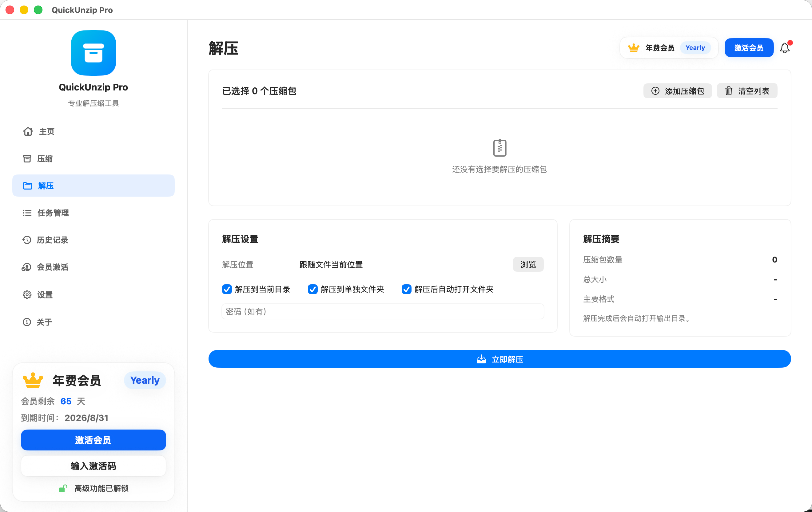Open 历史记录 in the sidebar

[x=94, y=240]
